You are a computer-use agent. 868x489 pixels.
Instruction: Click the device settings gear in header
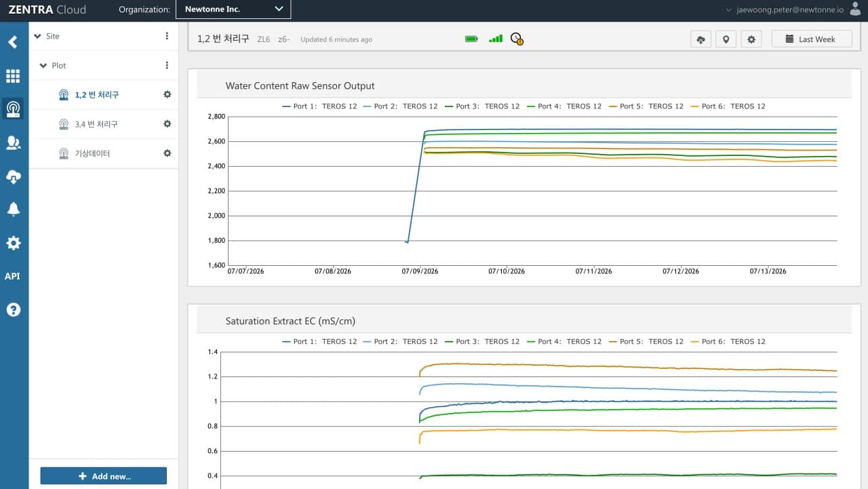751,39
